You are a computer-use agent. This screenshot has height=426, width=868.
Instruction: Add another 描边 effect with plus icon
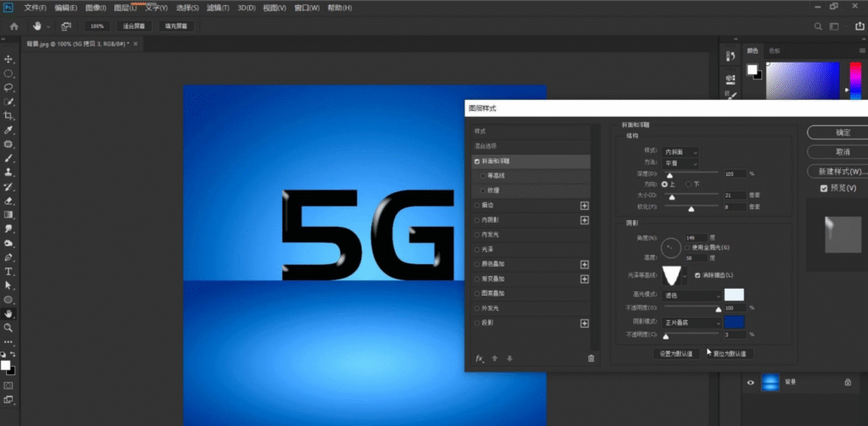(x=584, y=205)
